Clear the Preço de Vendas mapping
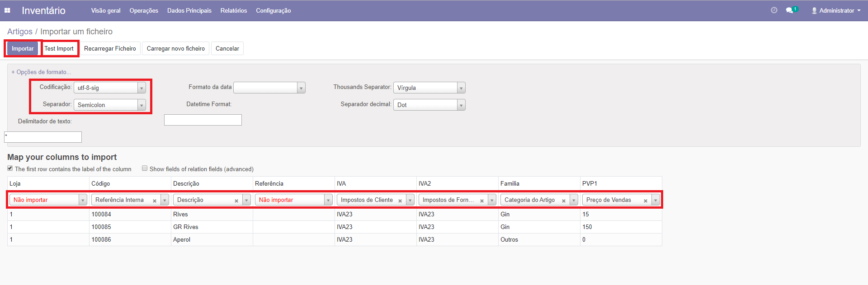 [646, 201]
